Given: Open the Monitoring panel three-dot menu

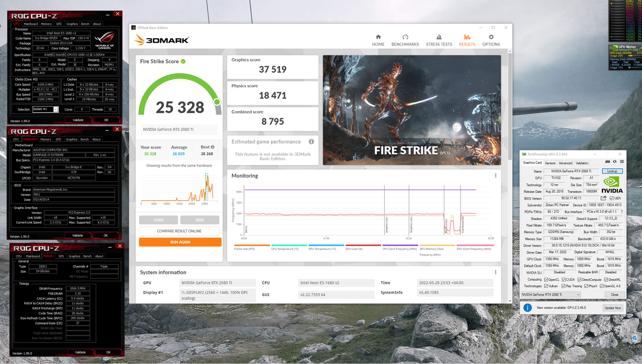Looking at the screenshot, I should (496, 176).
